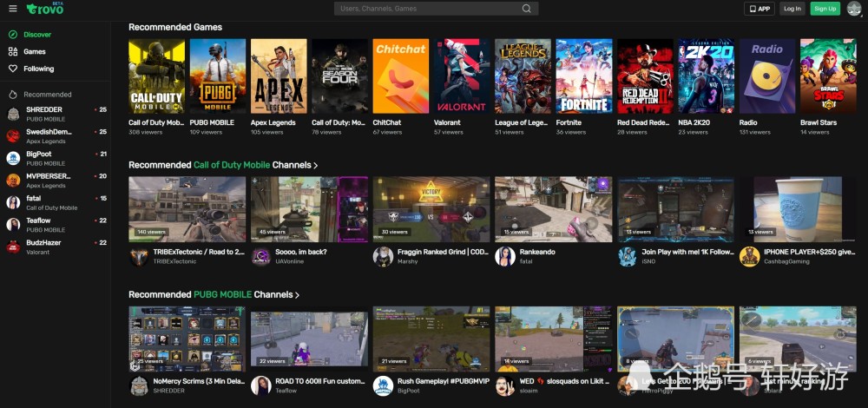
Task: Open the Valorant game cover
Action: click(462, 76)
